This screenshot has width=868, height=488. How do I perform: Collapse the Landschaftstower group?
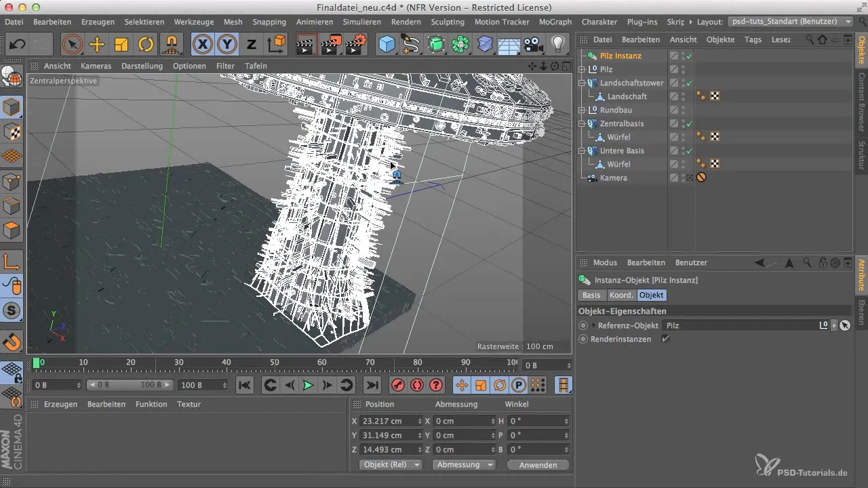click(581, 83)
